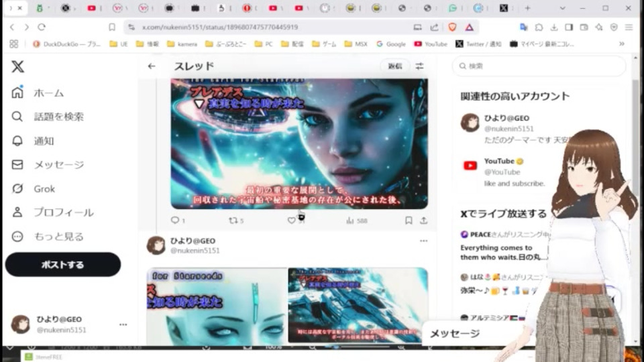The width and height of the screenshot is (644, 362).
Task: Open the kamera bookmark folder
Action: coord(182,44)
